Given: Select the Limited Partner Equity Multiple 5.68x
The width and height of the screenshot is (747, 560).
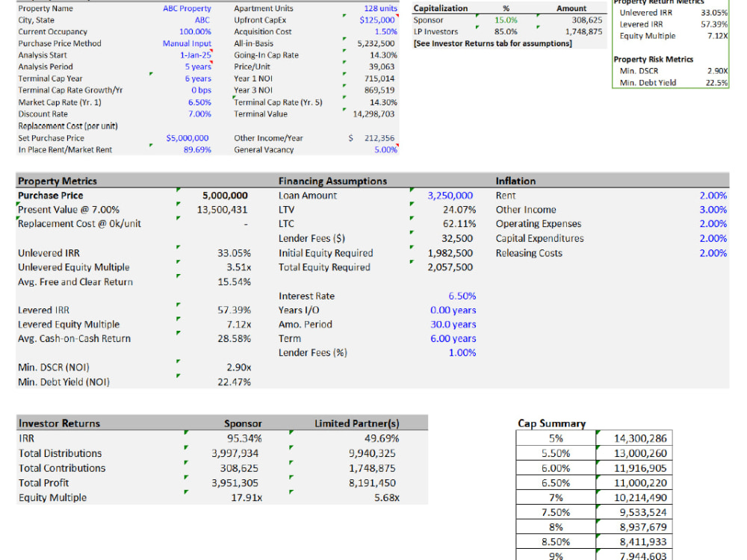Looking at the screenshot, I should 387,498.
